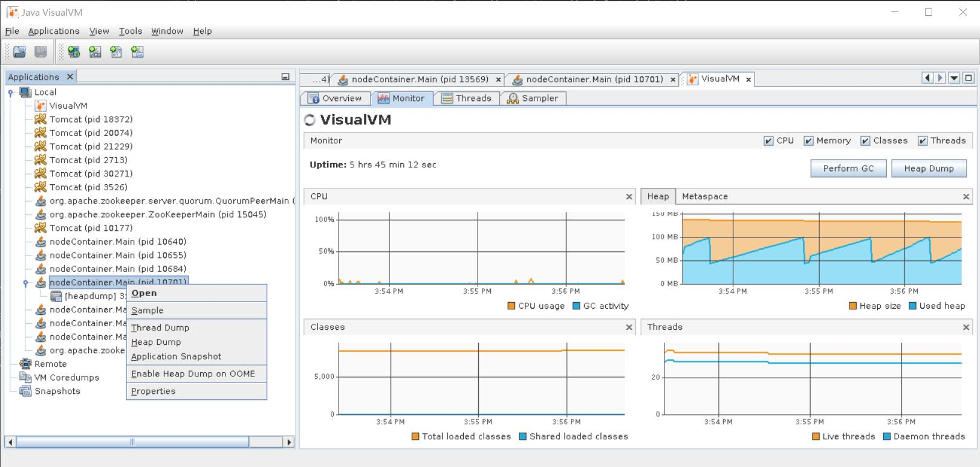The width and height of the screenshot is (980, 467).
Task: Choose Open from the context menu
Action: pos(196,293)
